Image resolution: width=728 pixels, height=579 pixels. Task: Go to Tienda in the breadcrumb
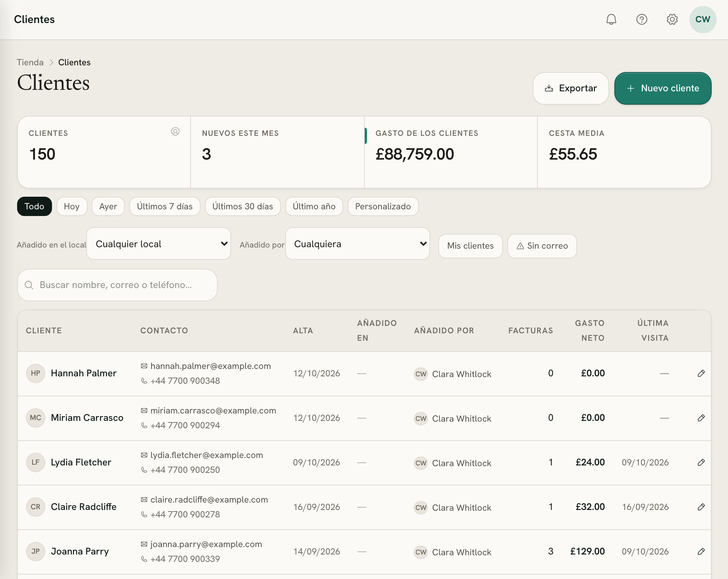[30, 62]
